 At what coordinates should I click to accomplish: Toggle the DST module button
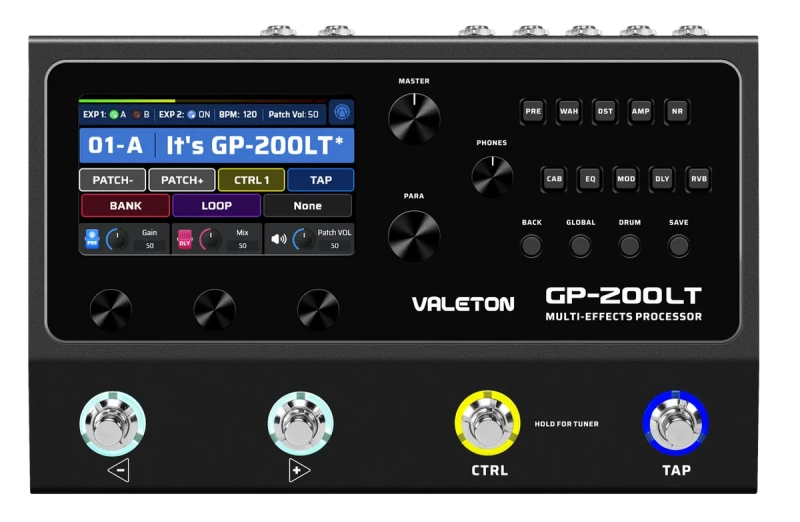605,111
